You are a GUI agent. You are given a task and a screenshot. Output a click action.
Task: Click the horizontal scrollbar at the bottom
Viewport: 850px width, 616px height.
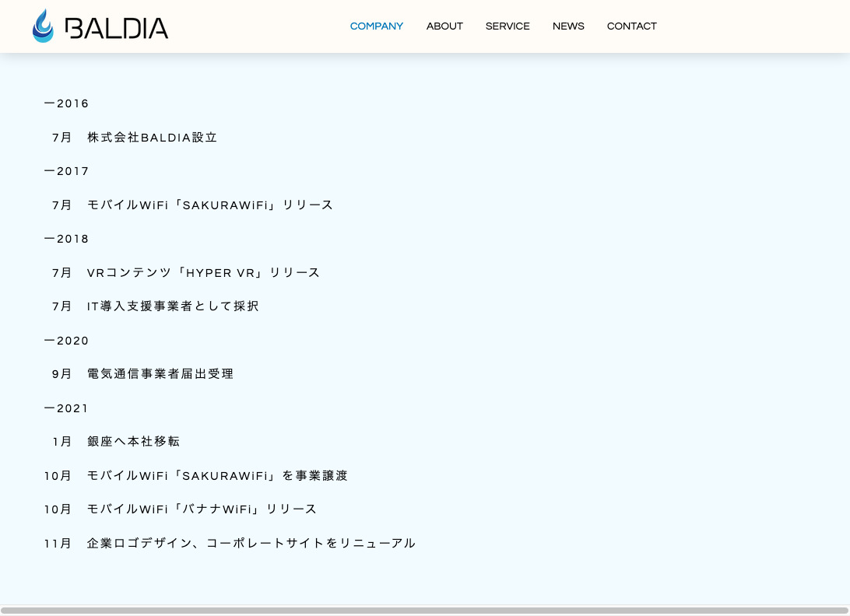[425, 610]
